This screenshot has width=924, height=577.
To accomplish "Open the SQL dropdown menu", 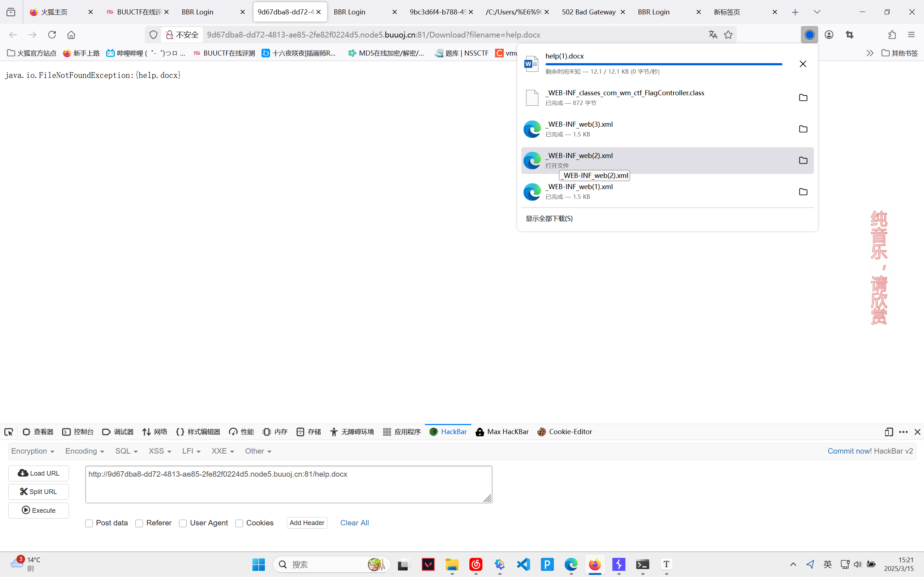I will 126,451.
